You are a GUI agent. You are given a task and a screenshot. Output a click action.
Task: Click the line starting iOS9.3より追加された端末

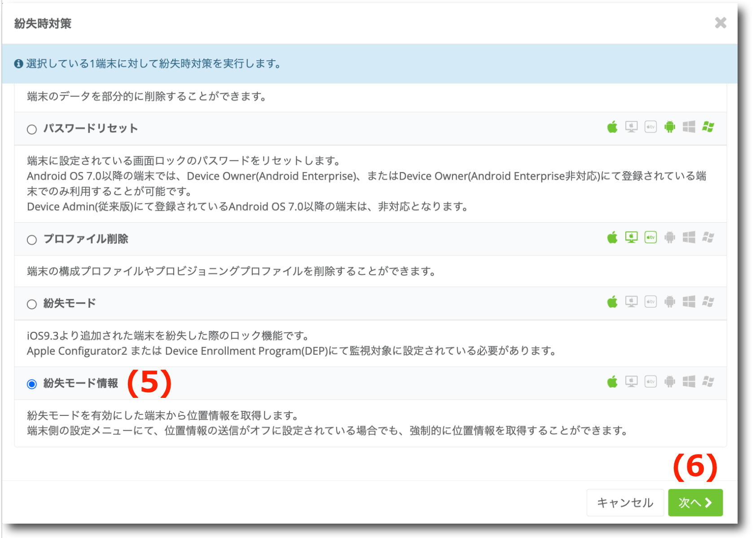click(x=169, y=335)
